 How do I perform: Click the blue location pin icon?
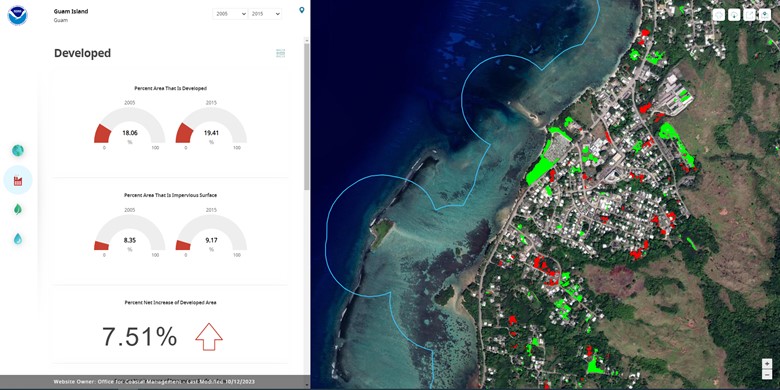[301, 10]
